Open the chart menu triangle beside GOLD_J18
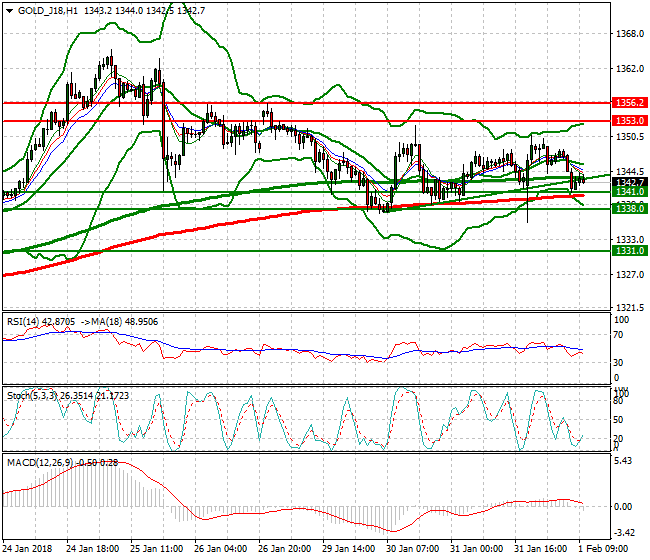The image size is (650, 560). tap(10, 11)
